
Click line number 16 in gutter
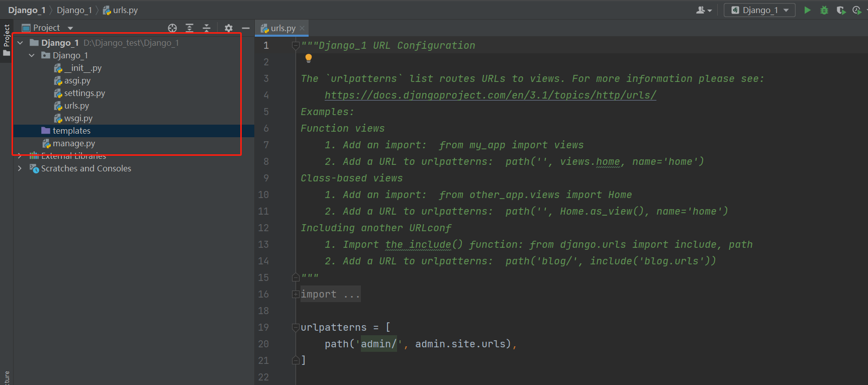click(263, 294)
